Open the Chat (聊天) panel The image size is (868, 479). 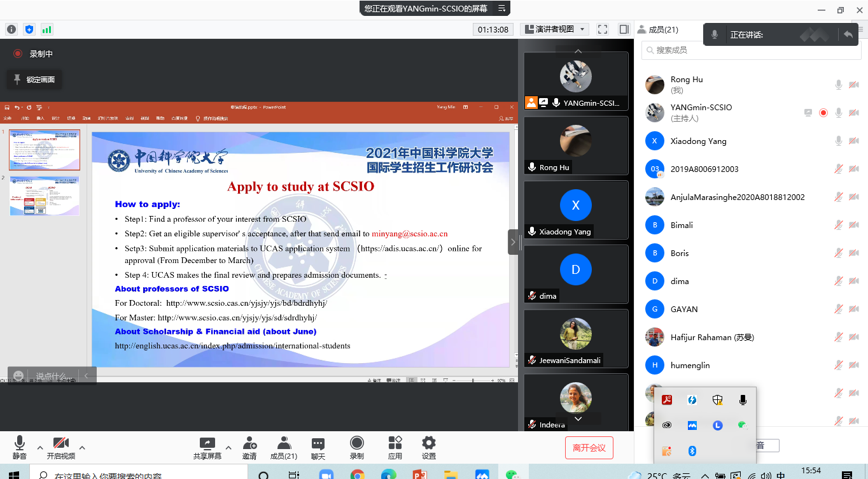click(x=318, y=448)
